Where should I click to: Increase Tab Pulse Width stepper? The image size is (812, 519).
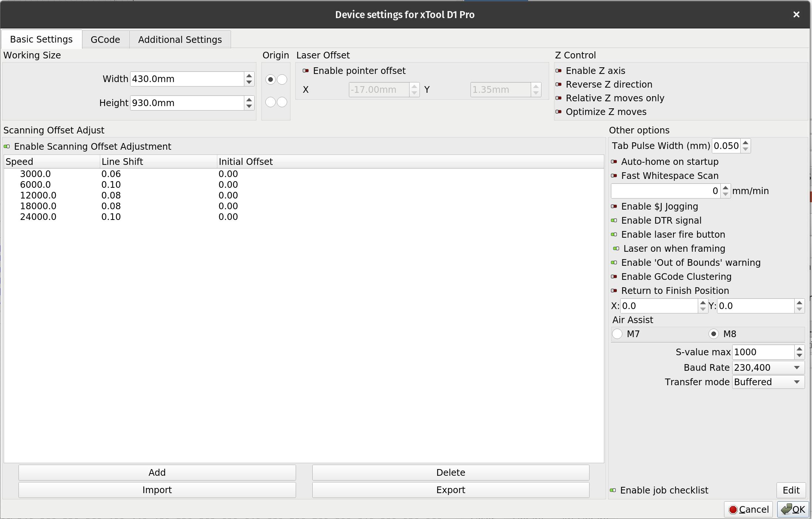click(745, 143)
